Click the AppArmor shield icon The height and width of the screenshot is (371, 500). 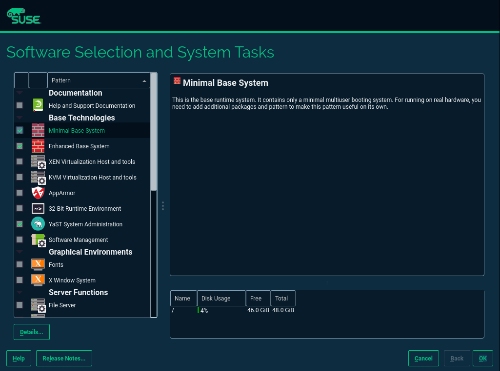point(38,193)
